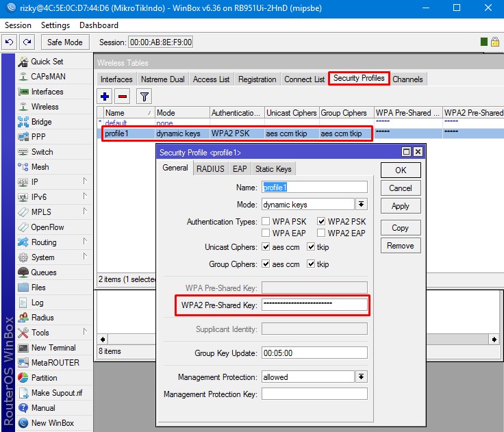Open the Bridge sidebar item
The image size is (504, 432).
click(x=41, y=122)
